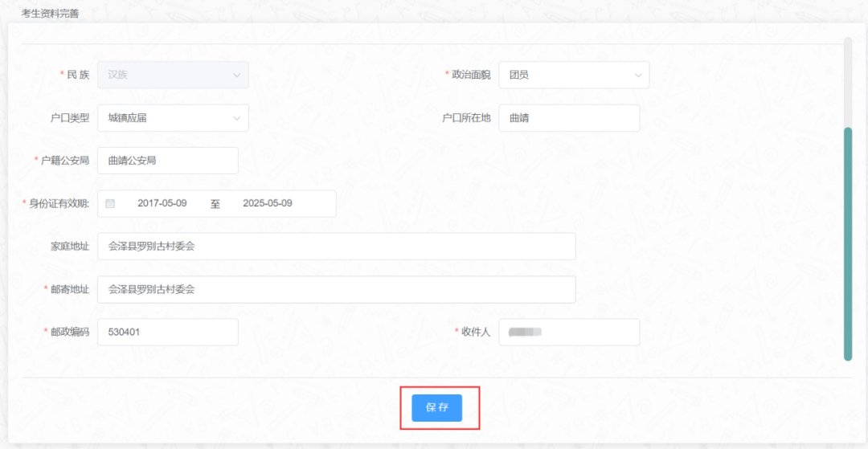The image size is (868, 449).
Task: Click the 至 separator in date range
Action: tap(215, 204)
